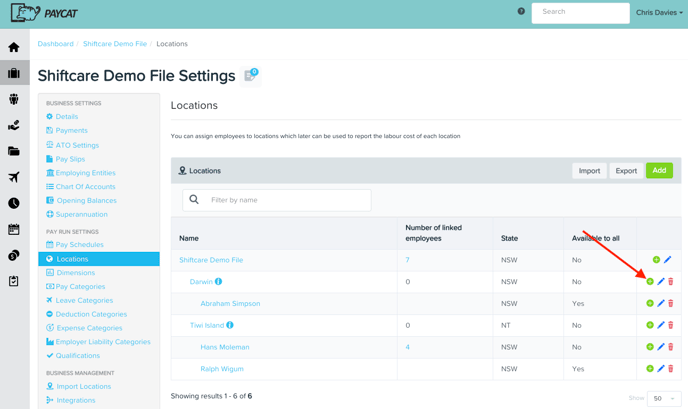Image resolution: width=688 pixels, height=409 pixels.
Task: Open the folder icon in sidebar
Action: [14, 151]
